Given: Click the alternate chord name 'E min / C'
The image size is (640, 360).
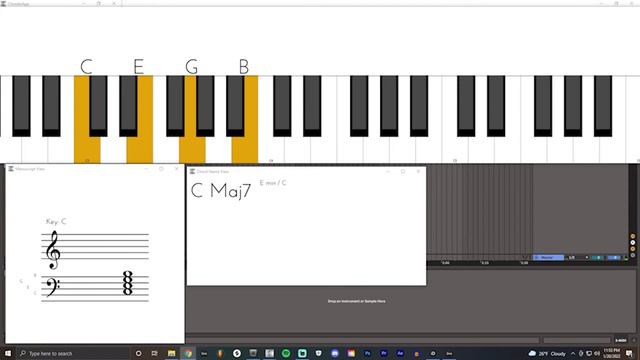Looking at the screenshot, I should pos(273,183).
